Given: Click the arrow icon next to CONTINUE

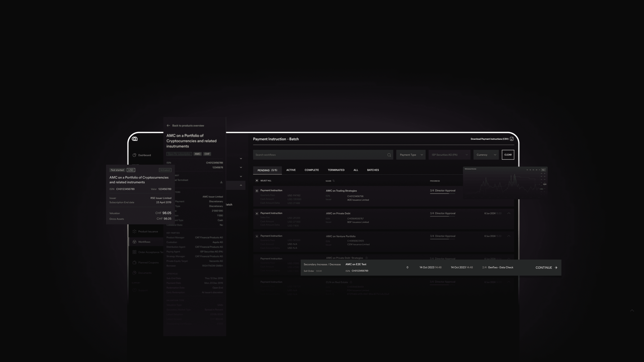Looking at the screenshot, I should (x=556, y=267).
